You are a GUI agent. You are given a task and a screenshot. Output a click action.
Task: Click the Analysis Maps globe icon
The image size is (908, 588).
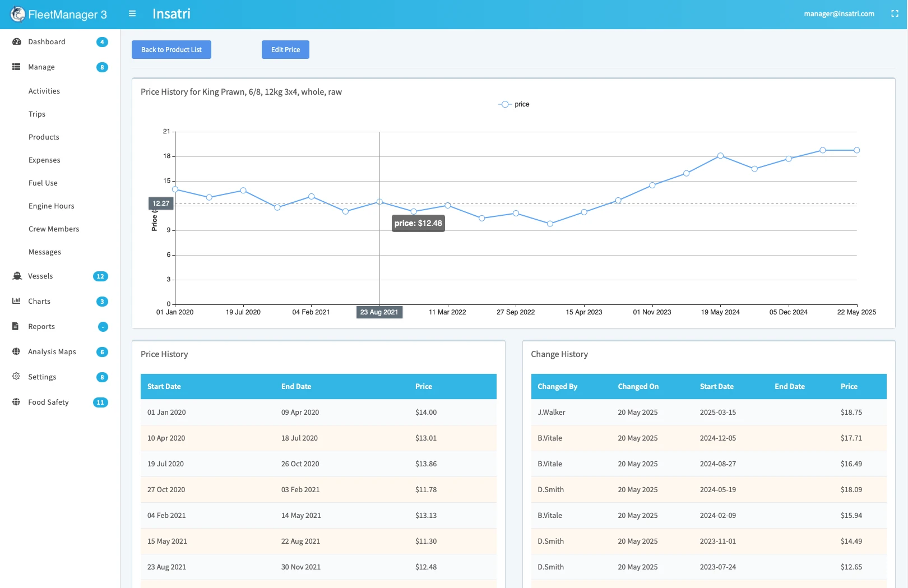(16, 351)
